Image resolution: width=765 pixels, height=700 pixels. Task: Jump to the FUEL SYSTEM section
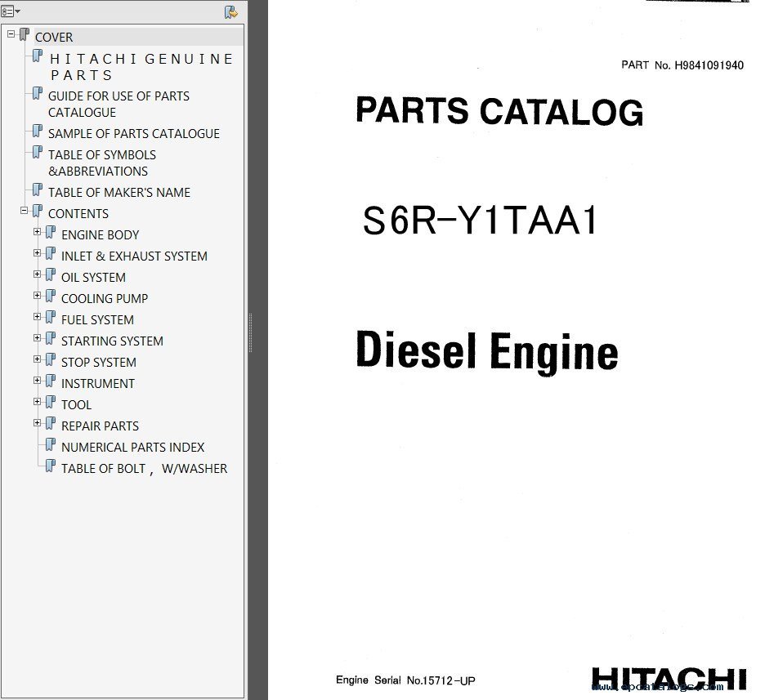click(x=97, y=319)
